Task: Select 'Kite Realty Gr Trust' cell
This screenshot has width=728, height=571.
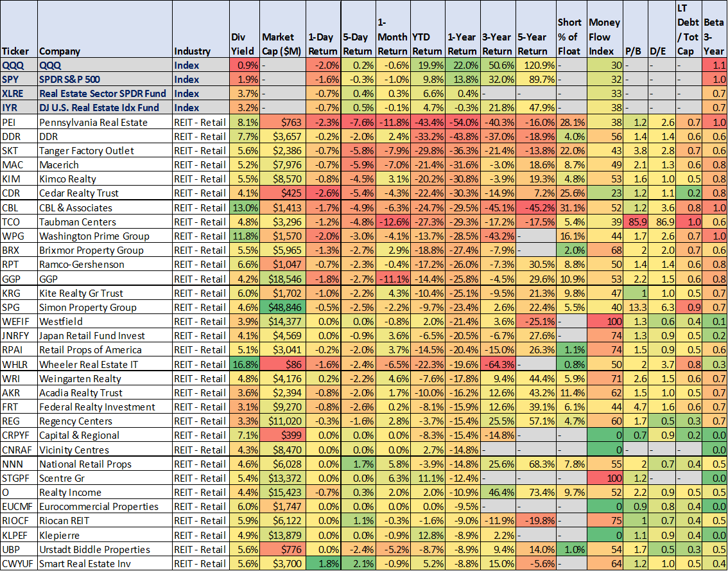Action: coord(105,293)
